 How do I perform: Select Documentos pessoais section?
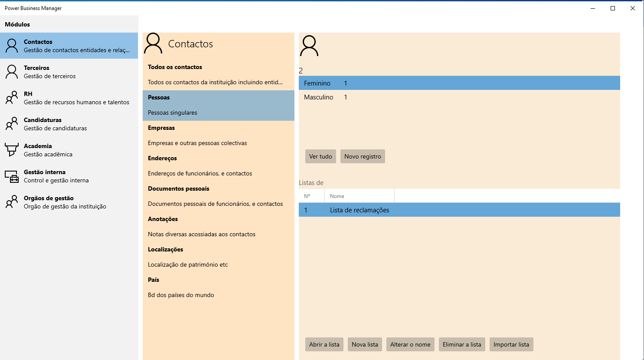(219, 196)
